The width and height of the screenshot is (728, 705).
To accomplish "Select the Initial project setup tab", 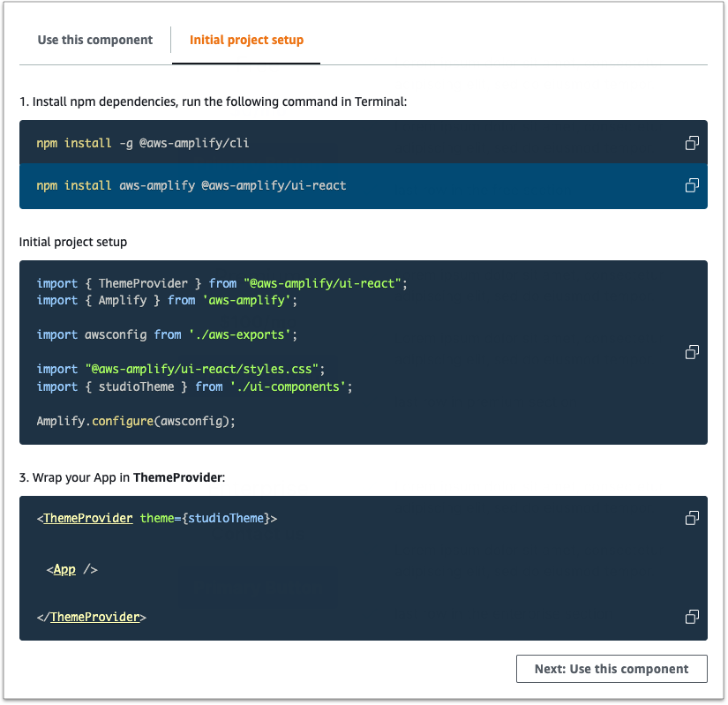I will (246, 40).
